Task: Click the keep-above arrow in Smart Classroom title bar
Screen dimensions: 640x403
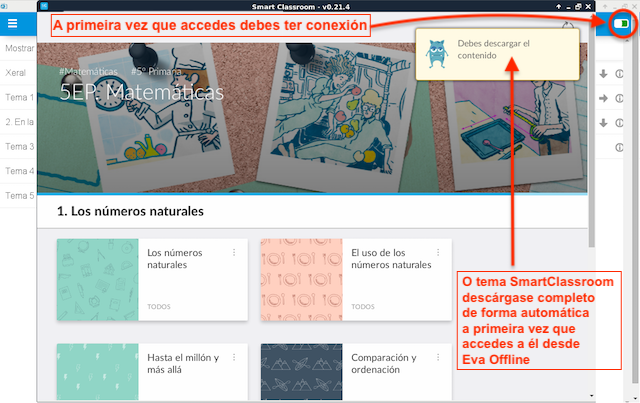Action: (558, 7)
